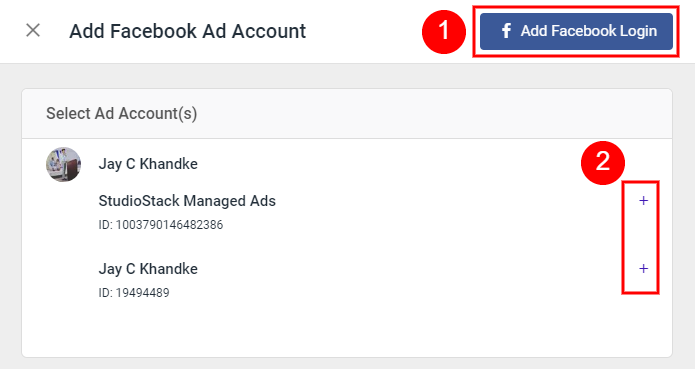Close the Add Facebook Ad Account dialog
The height and width of the screenshot is (369, 695).
point(33,31)
